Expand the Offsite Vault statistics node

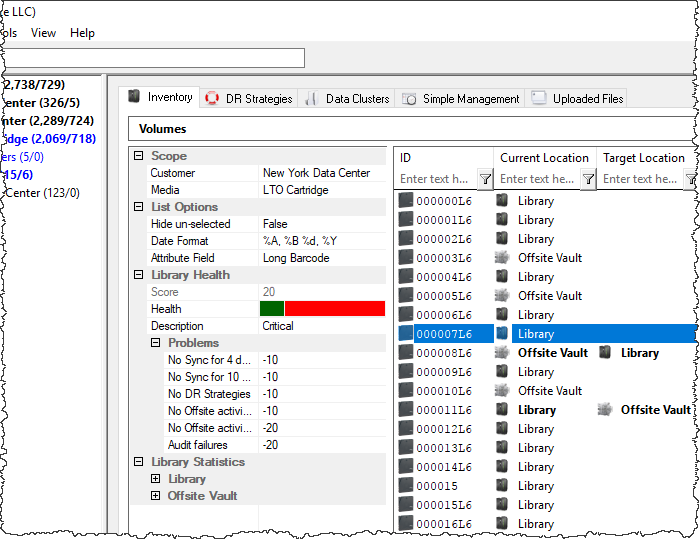pyautogui.click(x=155, y=496)
